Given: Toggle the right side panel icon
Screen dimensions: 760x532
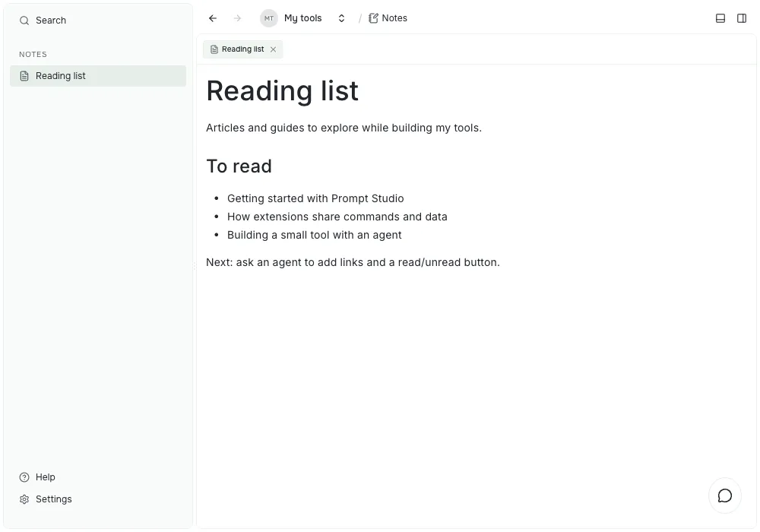Looking at the screenshot, I should coord(742,18).
